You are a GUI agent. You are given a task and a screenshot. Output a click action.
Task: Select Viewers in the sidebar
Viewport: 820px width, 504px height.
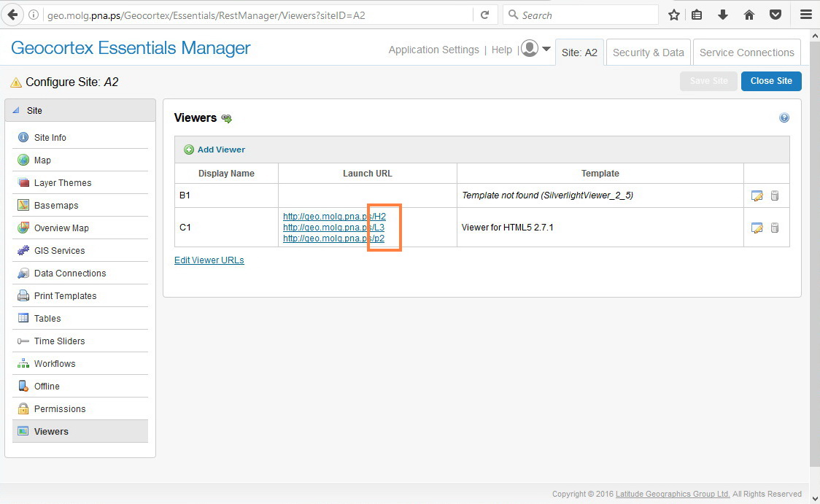(80, 431)
